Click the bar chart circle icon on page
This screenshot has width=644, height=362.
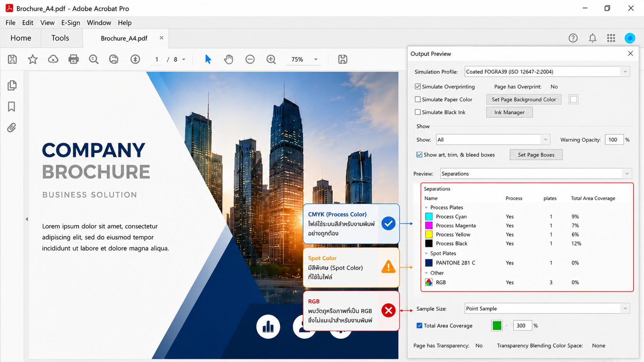(x=268, y=327)
